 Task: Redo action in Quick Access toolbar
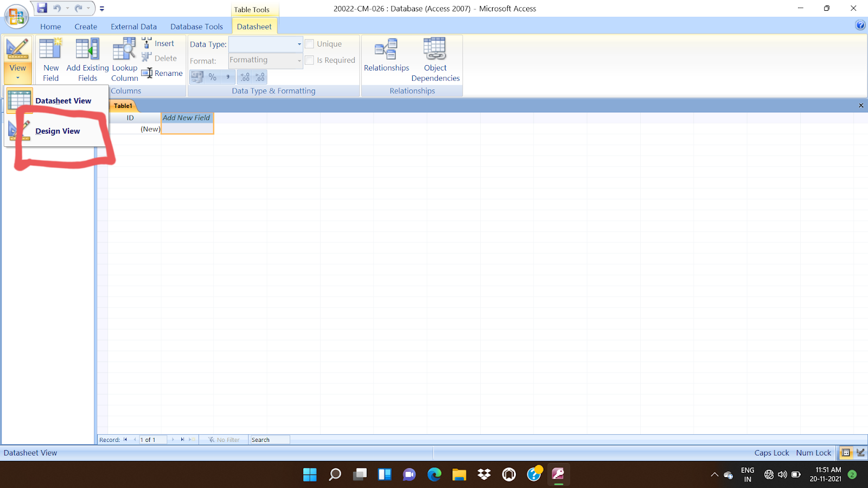click(x=79, y=8)
